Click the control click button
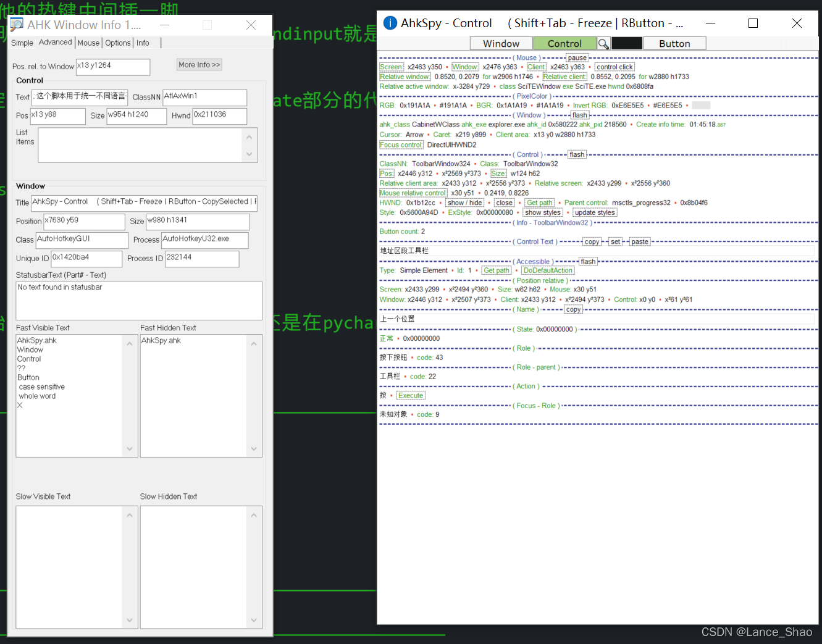The width and height of the screenshot is (822, 644). pyautogui.click(x=614, y=67)
